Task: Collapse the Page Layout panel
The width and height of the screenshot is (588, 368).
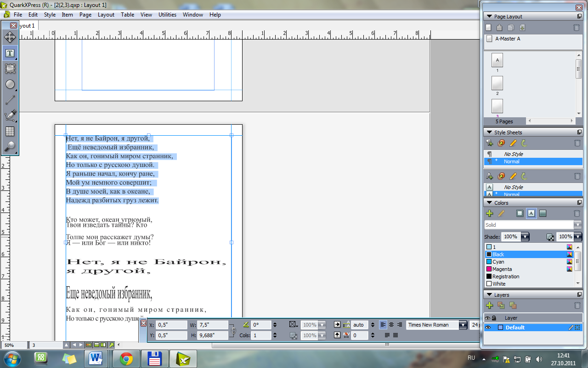Action: pyautogui.click(x=489, y=17)
